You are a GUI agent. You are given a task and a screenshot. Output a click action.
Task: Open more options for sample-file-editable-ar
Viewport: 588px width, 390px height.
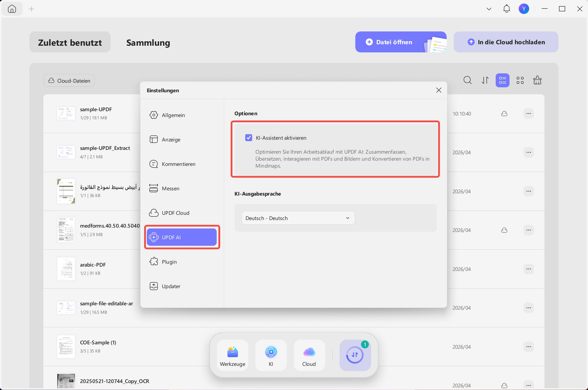[x=529, y=308]
